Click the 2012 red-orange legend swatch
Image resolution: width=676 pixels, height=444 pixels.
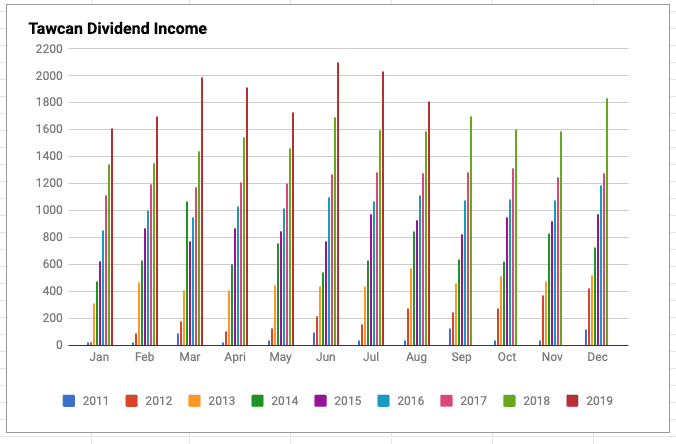click(x=131, y=401)
